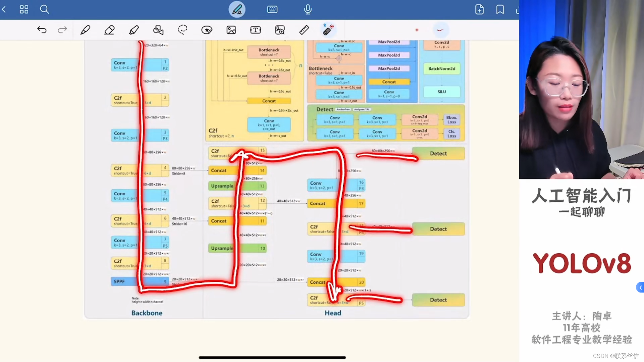The image size is (644, 362).
Task: Click the Concat block numbered 14
Action: pos(237,170)
